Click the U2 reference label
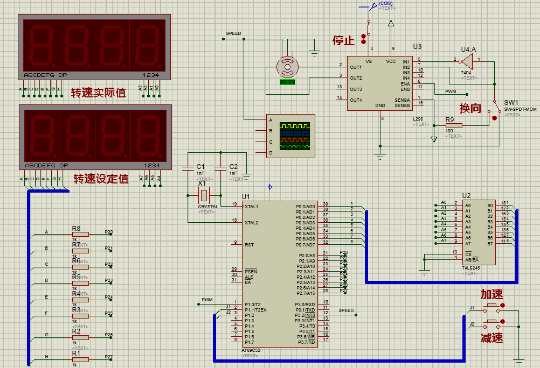 466,196
